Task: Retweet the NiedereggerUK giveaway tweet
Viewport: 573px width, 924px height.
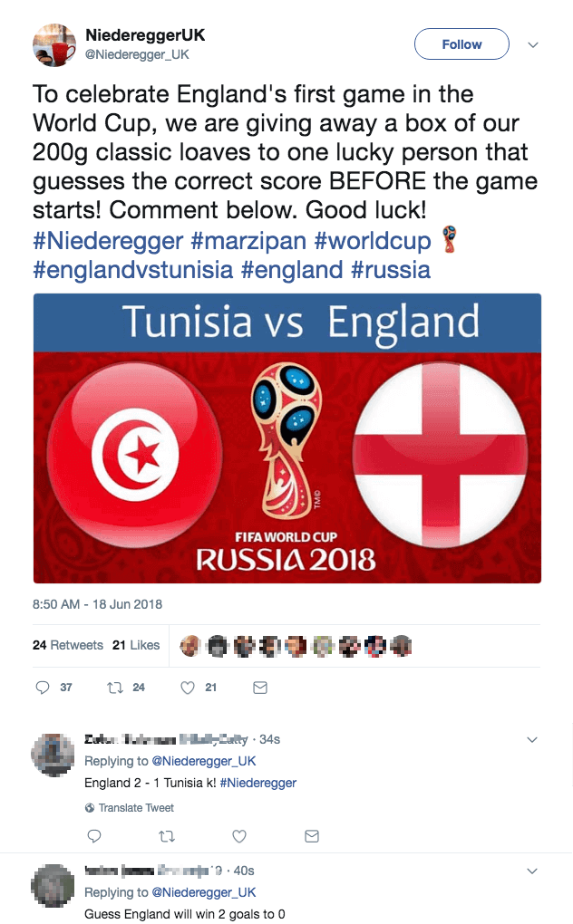Action: (x=115, y=688)
